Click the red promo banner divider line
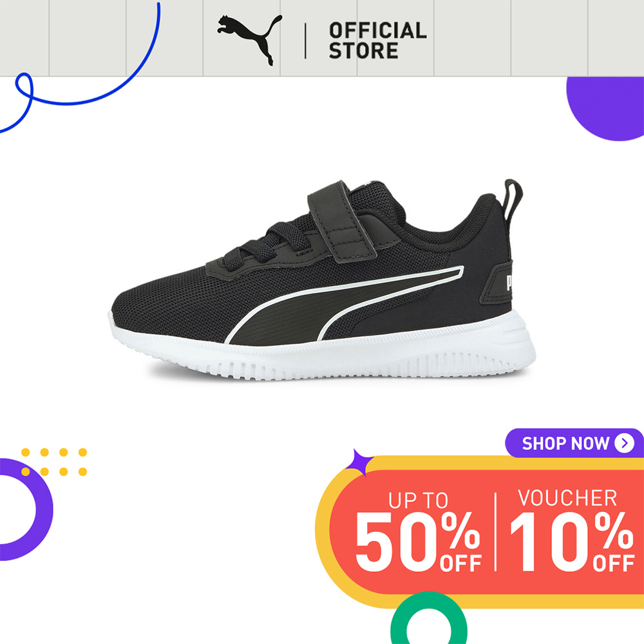This screenshot has width=644, height=644. click(496, 531)
